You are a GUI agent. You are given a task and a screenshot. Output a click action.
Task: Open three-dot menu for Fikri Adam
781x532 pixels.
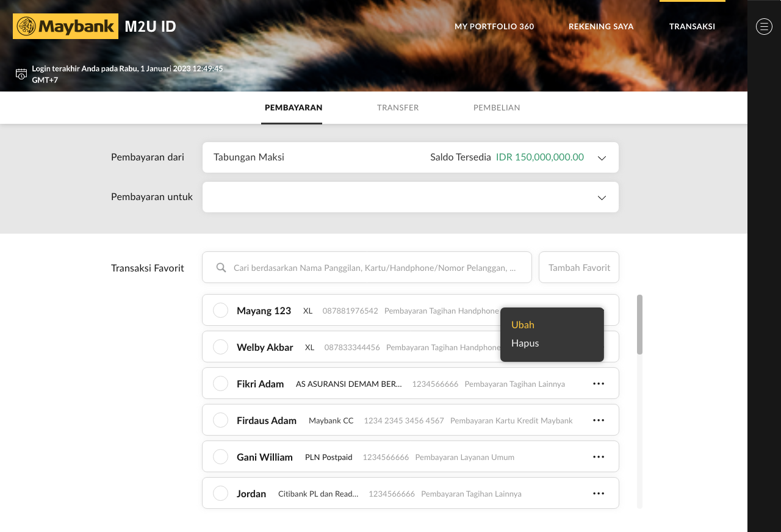pyautogui.click(x=598, y=384)
